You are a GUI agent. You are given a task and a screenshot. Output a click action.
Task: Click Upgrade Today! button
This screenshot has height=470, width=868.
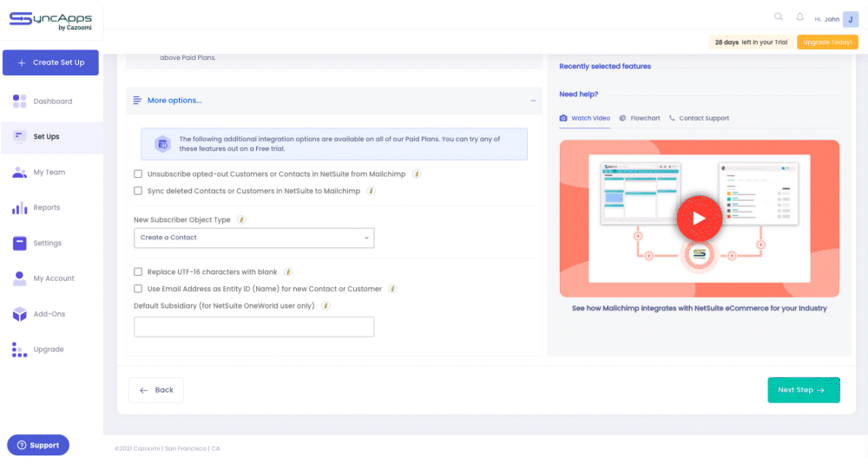pos(827,42)
